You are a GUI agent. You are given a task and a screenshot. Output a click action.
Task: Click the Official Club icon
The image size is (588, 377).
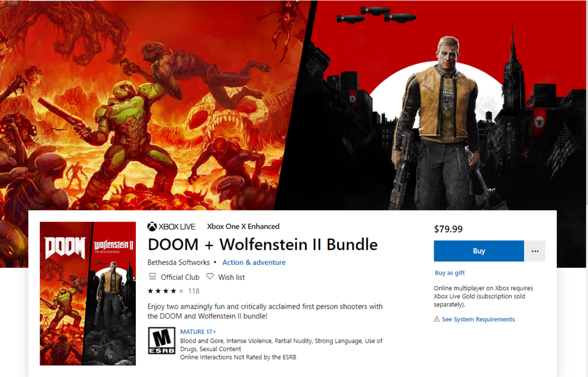(x=152, y=277)
